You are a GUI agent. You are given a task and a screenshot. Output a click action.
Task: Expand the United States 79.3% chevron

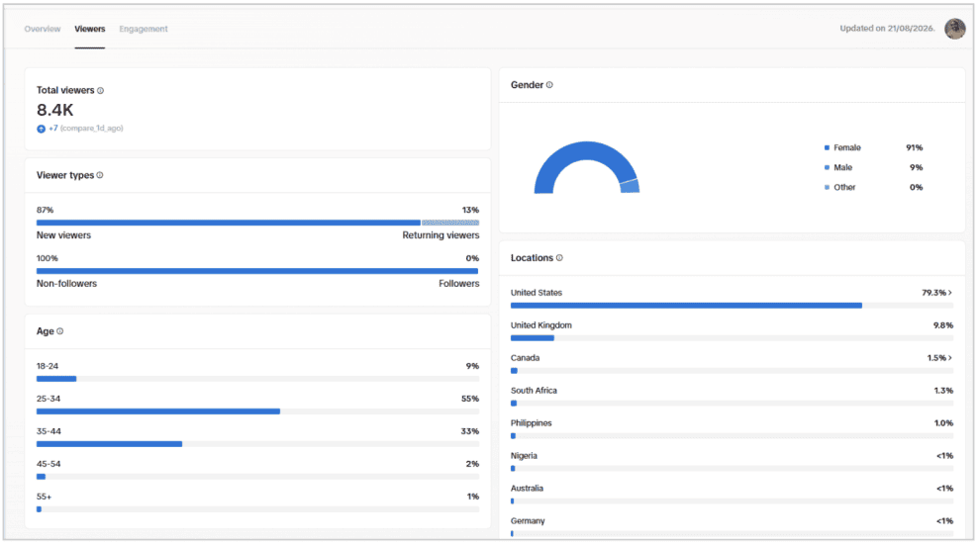(950, 293)
